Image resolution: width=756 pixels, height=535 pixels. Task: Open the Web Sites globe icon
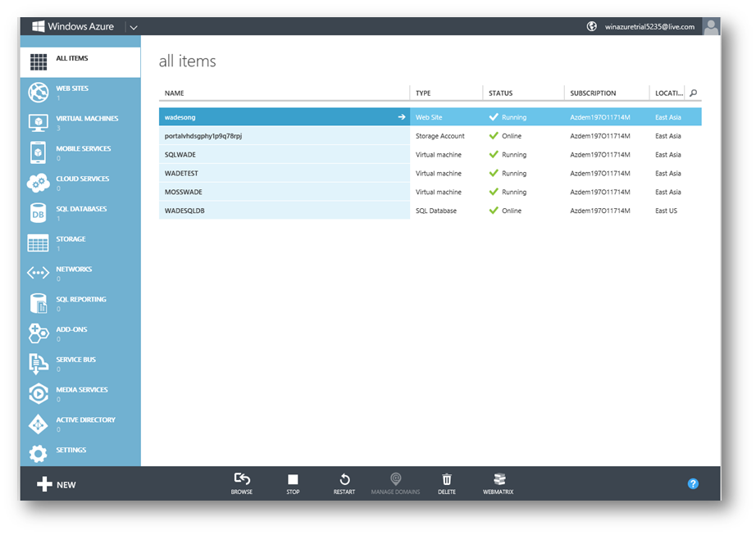(38, 93)
